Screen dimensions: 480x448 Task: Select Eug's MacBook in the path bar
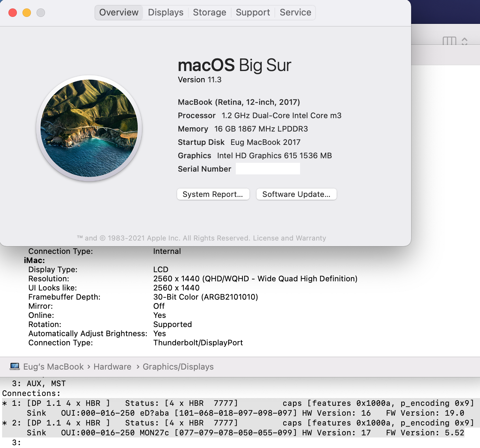53,367
